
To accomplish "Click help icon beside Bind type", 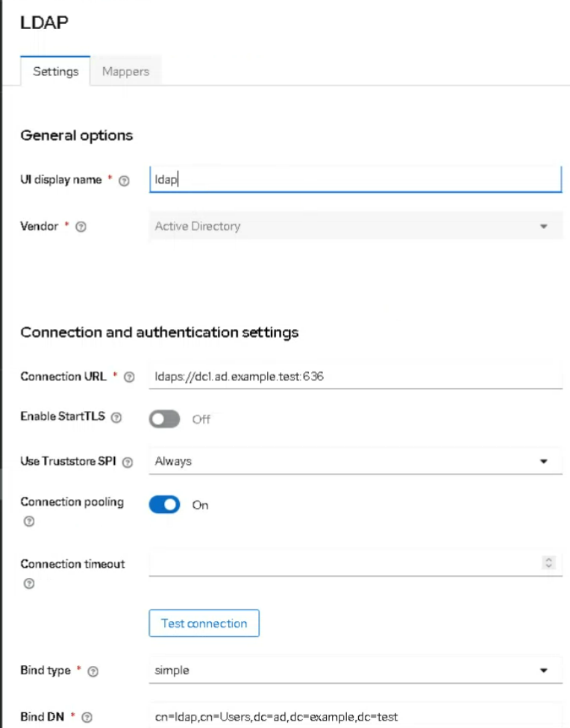I will coord(93,671).
